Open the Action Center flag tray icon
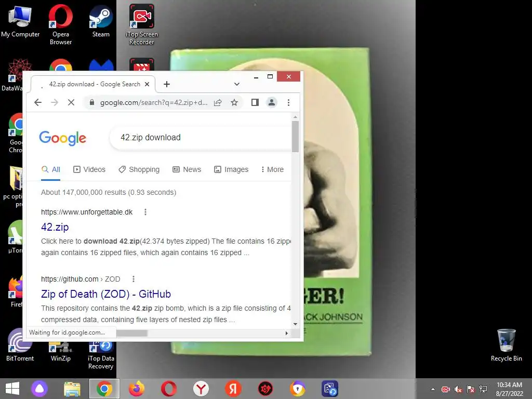 click(470, 389)
